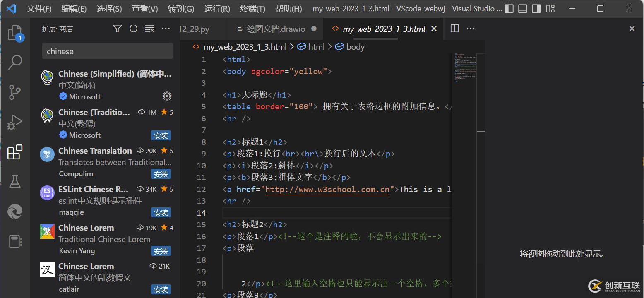Open the Explorer view in activity bar
The height and width of the screenshot is (298, 644).
tap(15, 33)
